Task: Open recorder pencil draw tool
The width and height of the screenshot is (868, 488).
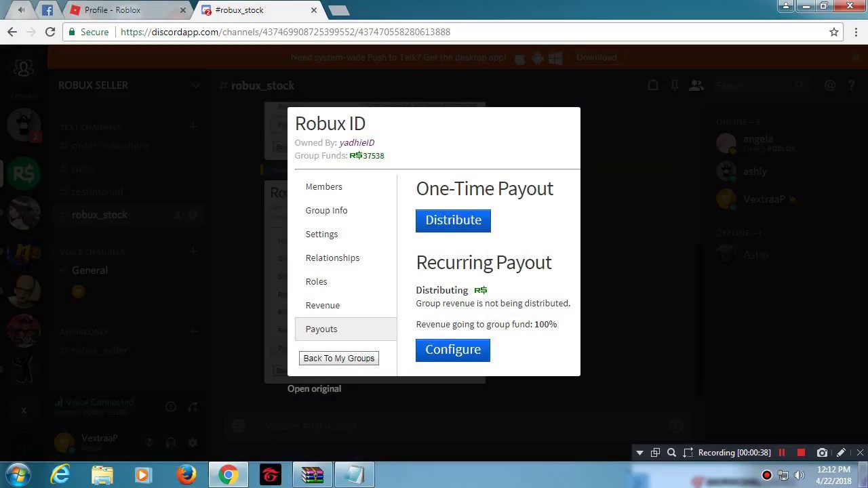Action: point(841,453)
